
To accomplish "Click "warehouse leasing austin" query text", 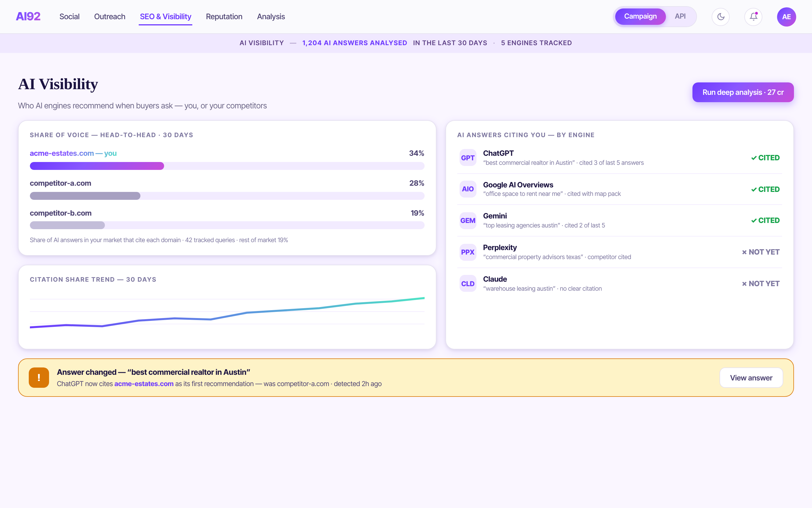I will coord(519,289).
